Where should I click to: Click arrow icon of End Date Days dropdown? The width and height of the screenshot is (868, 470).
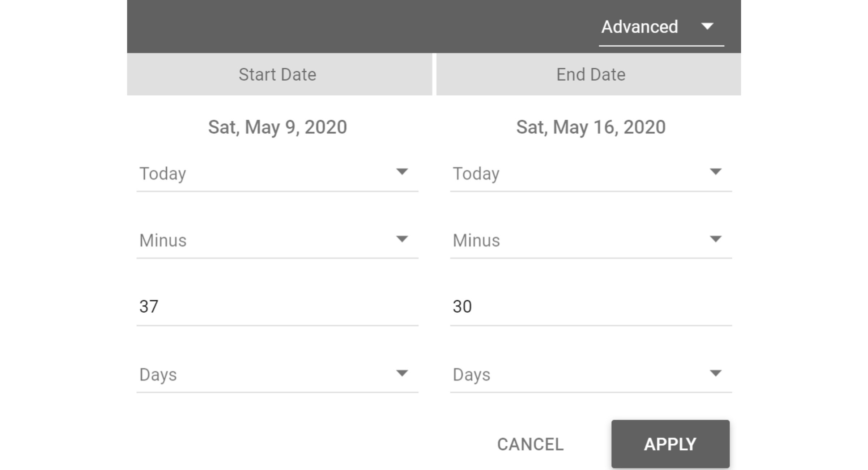(715, 373)
